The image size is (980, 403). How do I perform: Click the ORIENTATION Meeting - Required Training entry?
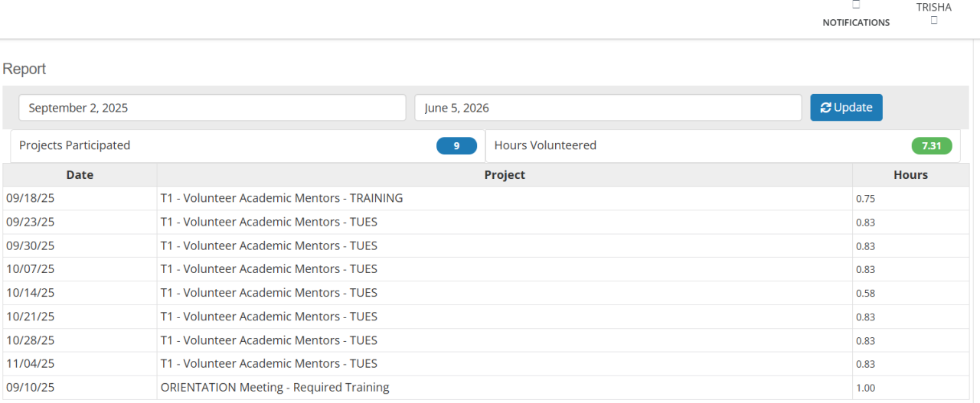(x=275, y=388)
